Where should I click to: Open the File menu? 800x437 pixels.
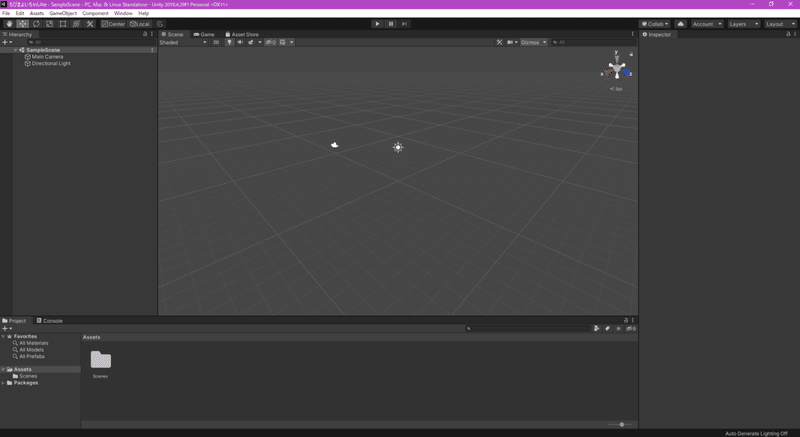click(x=6, y=13)
